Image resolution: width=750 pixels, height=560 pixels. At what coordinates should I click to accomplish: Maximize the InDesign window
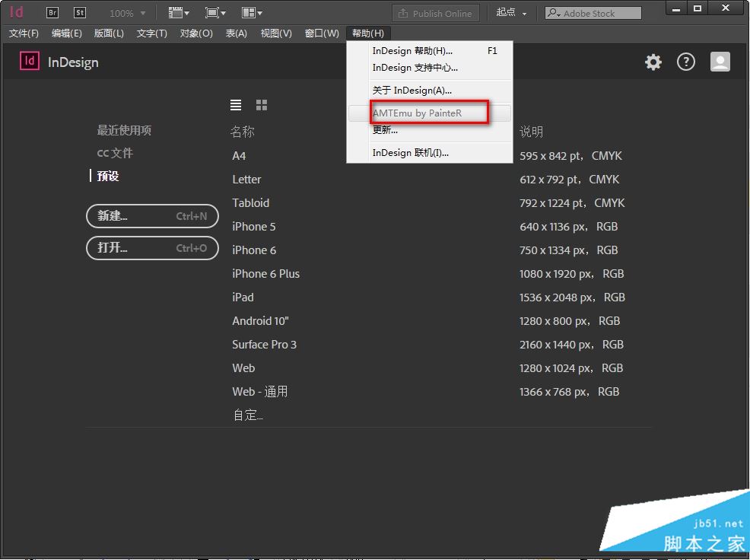tap(698, 8)
